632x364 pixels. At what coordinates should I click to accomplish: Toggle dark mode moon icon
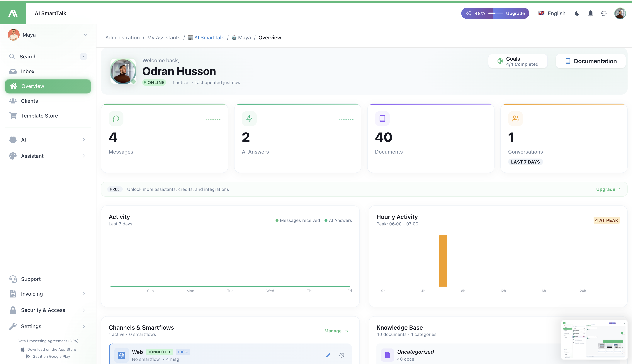(x=577, y=13)
